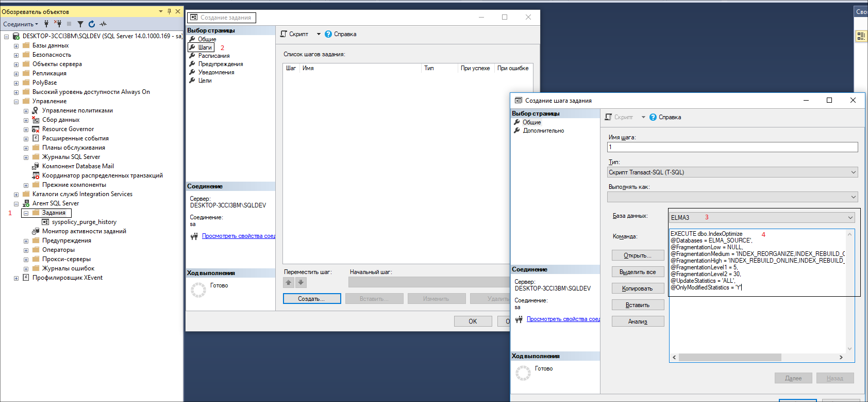The width and height of the screenshot is (868, 402).
Task: Click the Скрипт icon in Создание задания toolbar
Action: coord(283,34)
